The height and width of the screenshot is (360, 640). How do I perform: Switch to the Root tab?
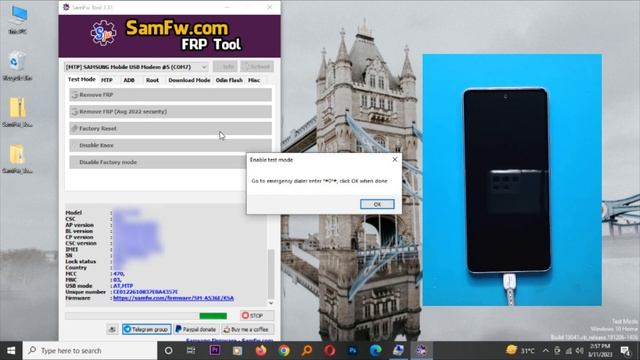152,80
